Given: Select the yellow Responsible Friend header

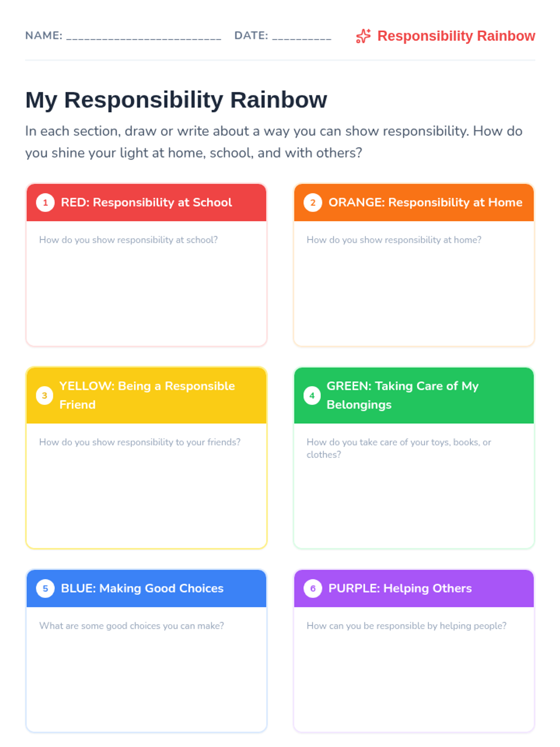Looking at the screenshot, I should pos(147,395).
